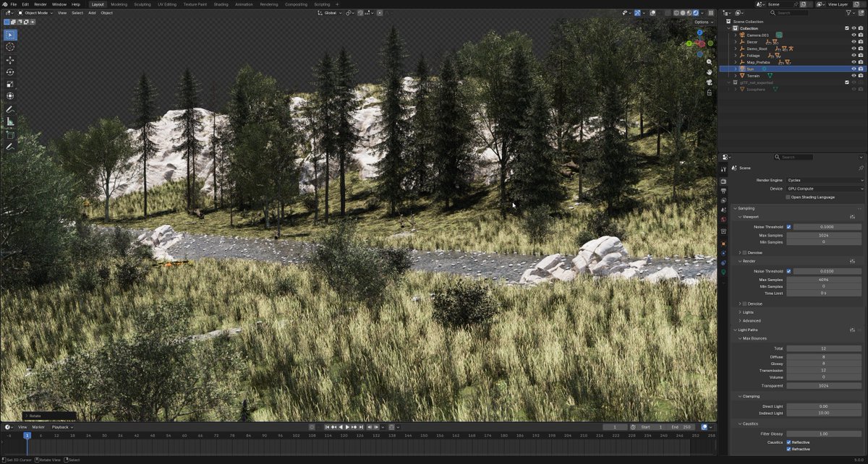
Task: Switch to the Shading workspace tab
Action: [221, 4]
